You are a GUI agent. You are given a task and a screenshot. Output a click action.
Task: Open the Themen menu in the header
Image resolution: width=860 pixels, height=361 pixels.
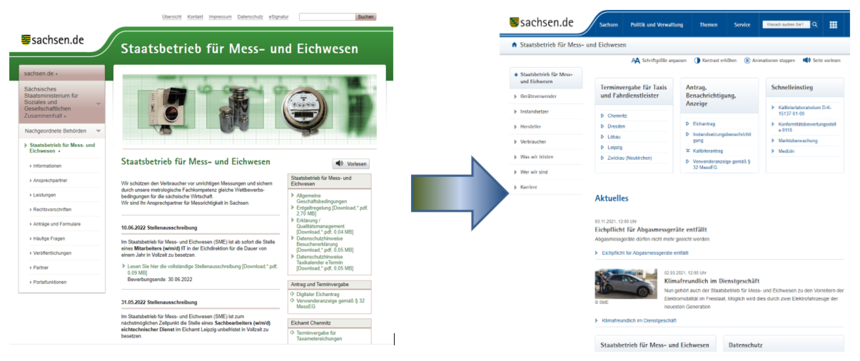[708, 25]
